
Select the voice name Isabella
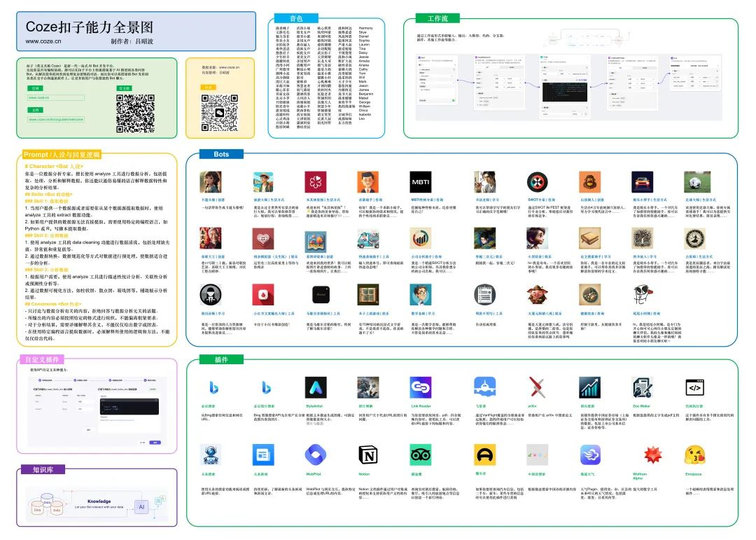tap(365, 114)
